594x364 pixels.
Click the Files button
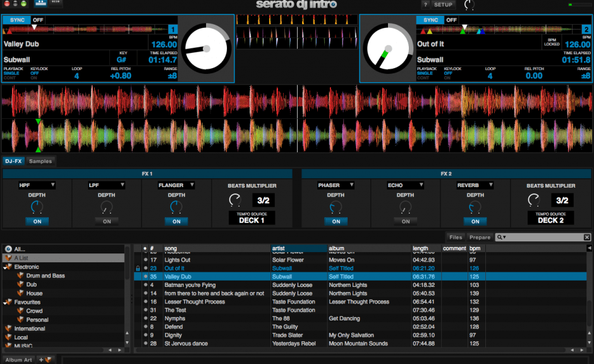point(456,237)
